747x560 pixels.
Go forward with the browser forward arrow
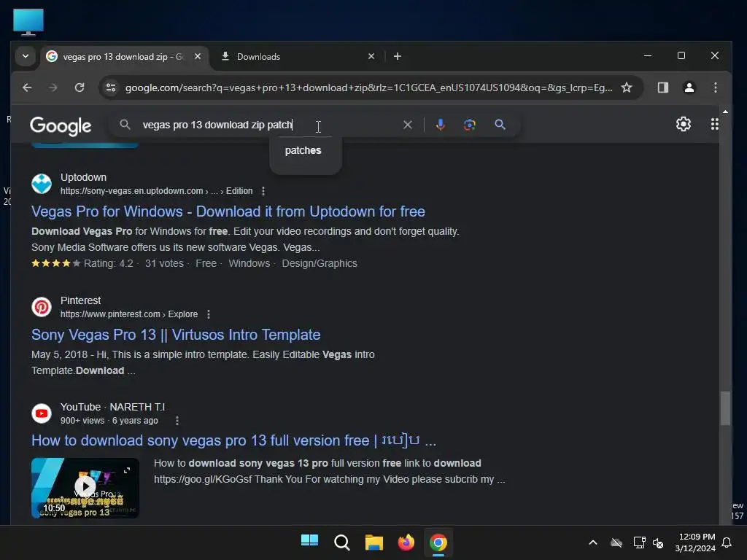[x=53, y=87]
